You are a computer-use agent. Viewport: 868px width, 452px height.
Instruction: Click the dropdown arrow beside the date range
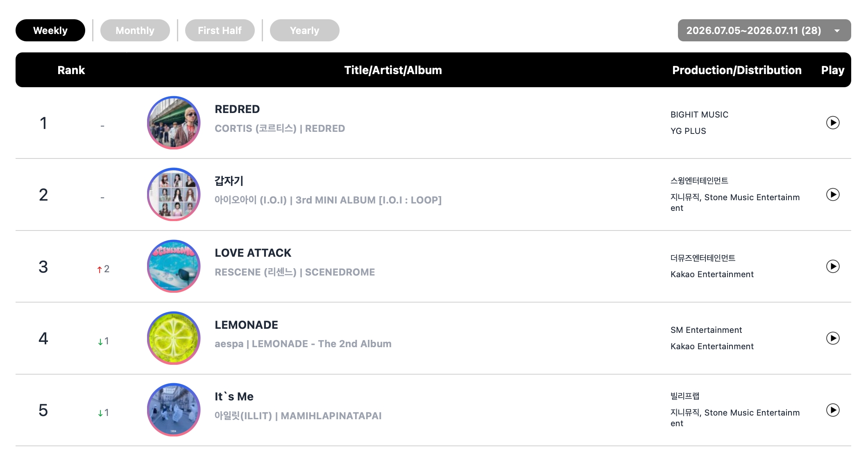837,31
